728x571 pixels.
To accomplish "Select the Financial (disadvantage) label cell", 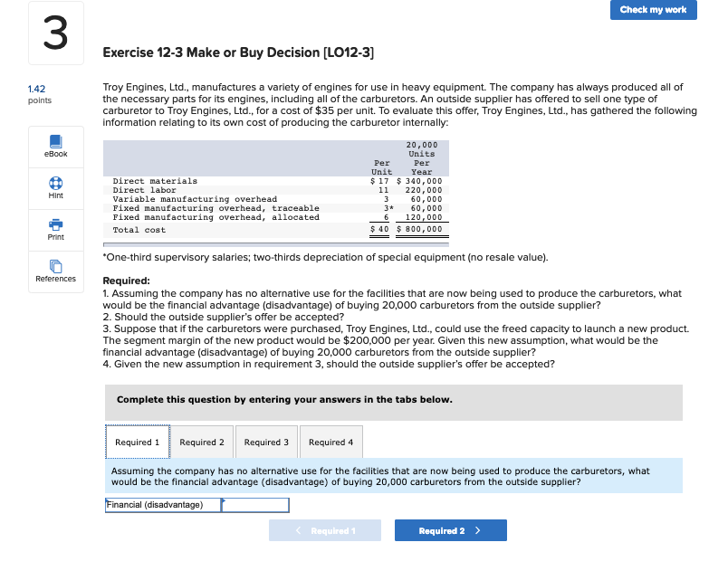I will click(163, 505).
